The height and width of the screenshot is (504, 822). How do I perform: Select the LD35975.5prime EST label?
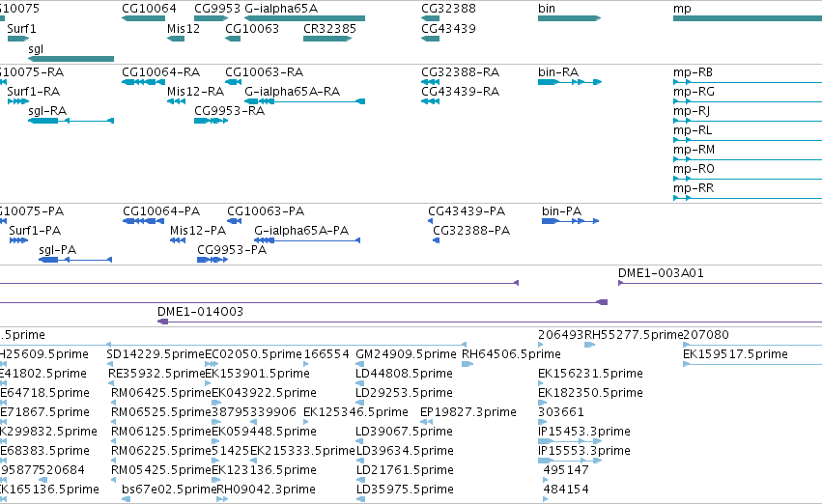405,490
